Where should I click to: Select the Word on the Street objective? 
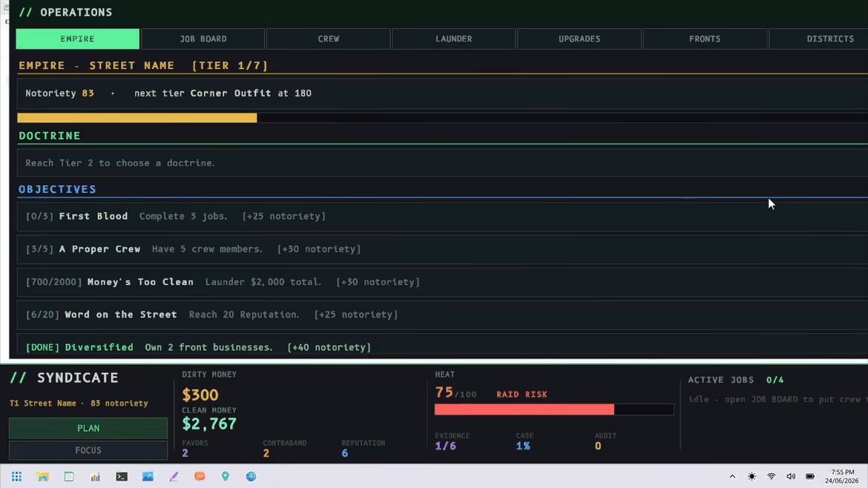[443, 314]
